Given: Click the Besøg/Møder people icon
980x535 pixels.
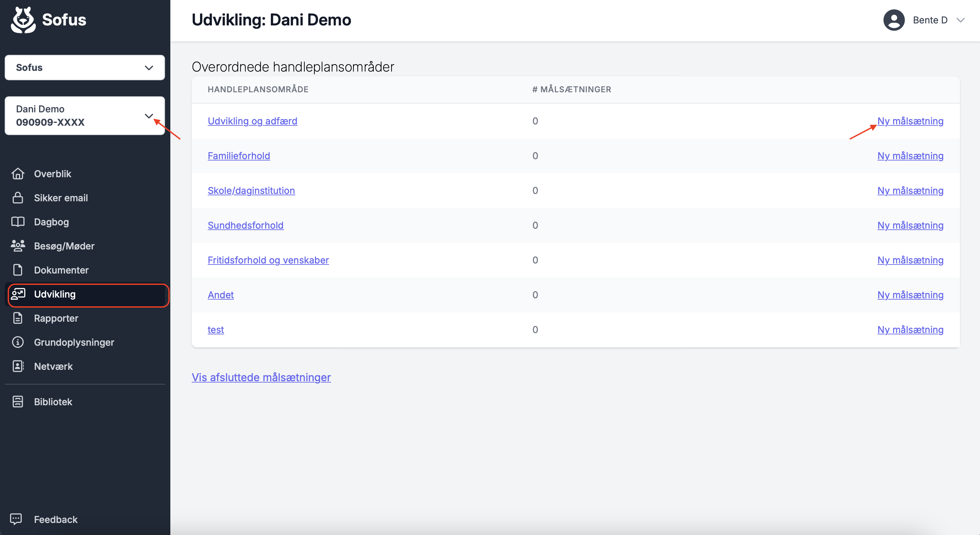Looking at the screenshot, I should (18, 246).
